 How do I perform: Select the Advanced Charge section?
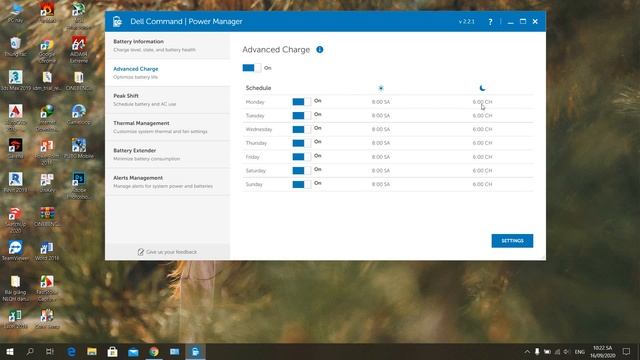(167, 73)
